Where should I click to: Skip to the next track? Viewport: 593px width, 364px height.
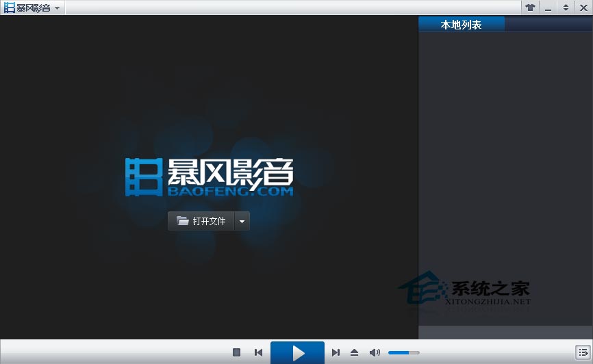click(x=336, y=352)
